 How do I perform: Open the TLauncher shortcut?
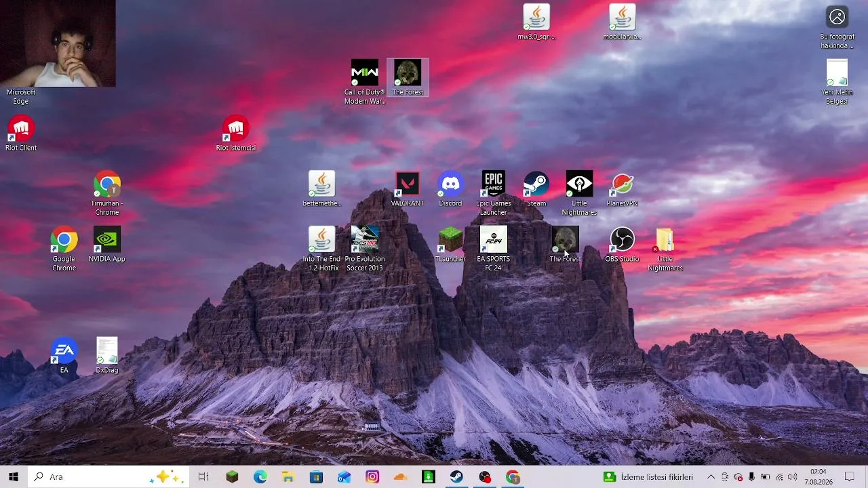coord(450,245)
